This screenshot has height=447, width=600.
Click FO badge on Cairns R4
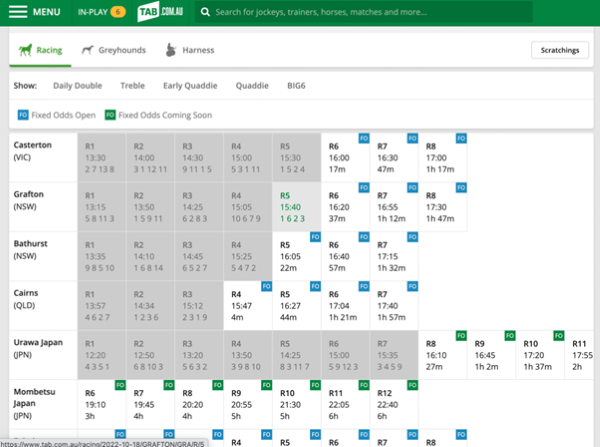[267, 286]
